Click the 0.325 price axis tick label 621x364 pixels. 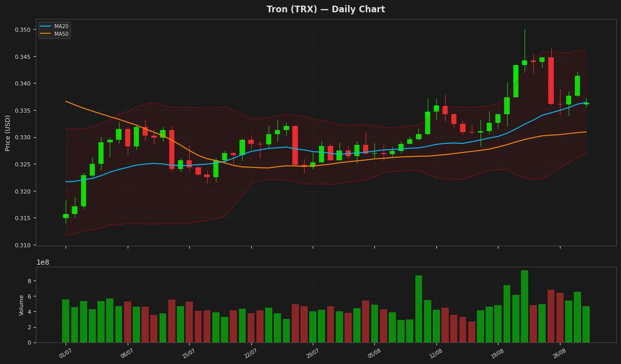click(x=22, y=164)
